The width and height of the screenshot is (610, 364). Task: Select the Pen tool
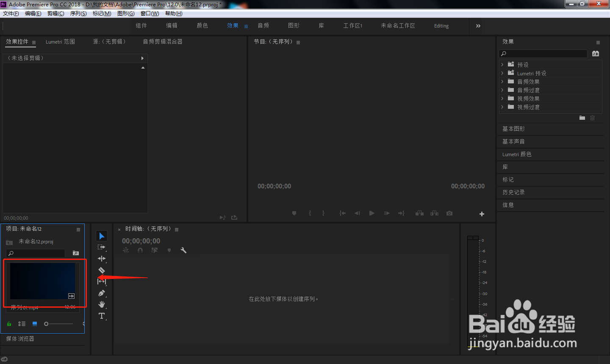tap(102, 293)
